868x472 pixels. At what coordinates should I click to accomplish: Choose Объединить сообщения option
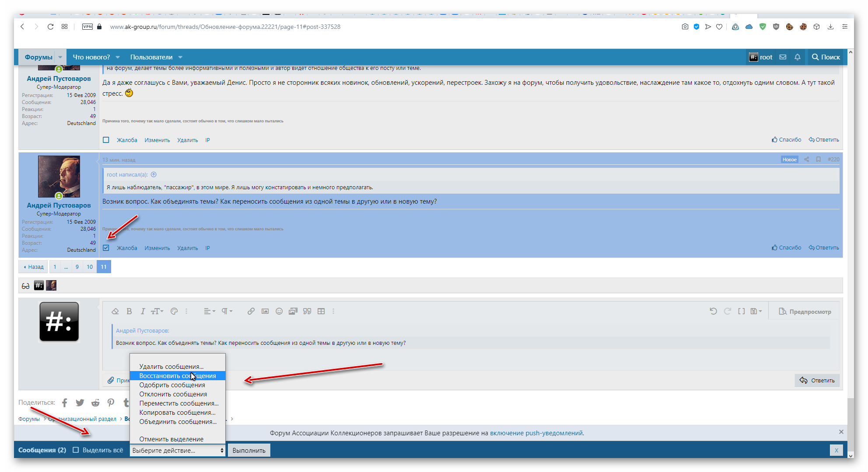(x=178, y=421)
